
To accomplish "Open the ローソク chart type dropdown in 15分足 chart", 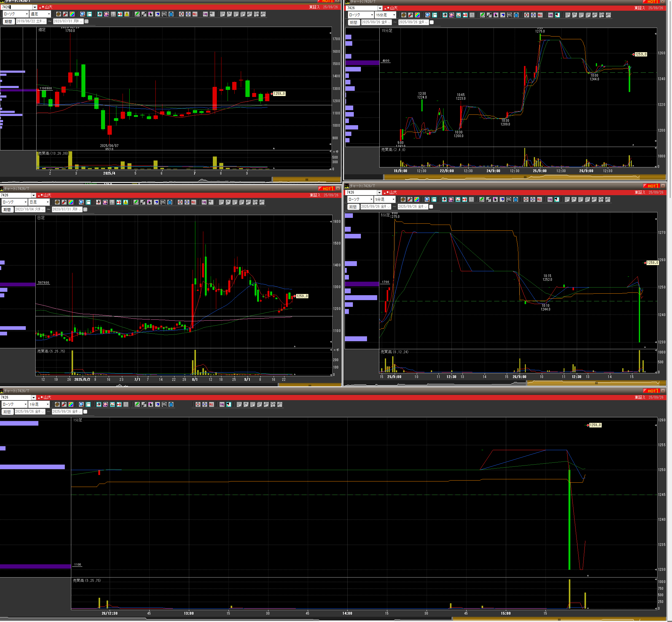I will (361, 15).
